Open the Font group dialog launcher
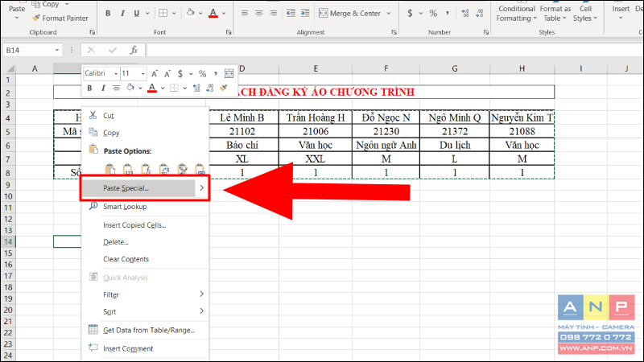The height and width of the screenshot is (362, 644). tap(229, 32)
